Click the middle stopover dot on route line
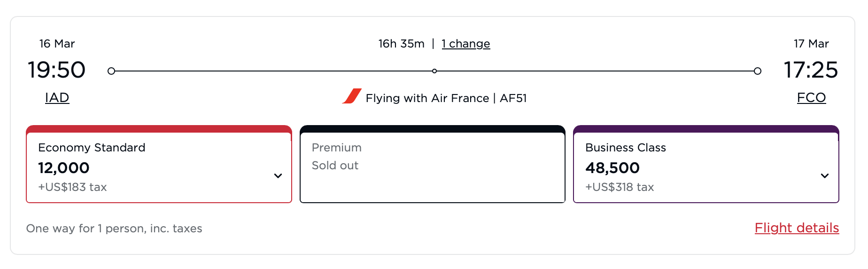 click(x=434, y=71)
